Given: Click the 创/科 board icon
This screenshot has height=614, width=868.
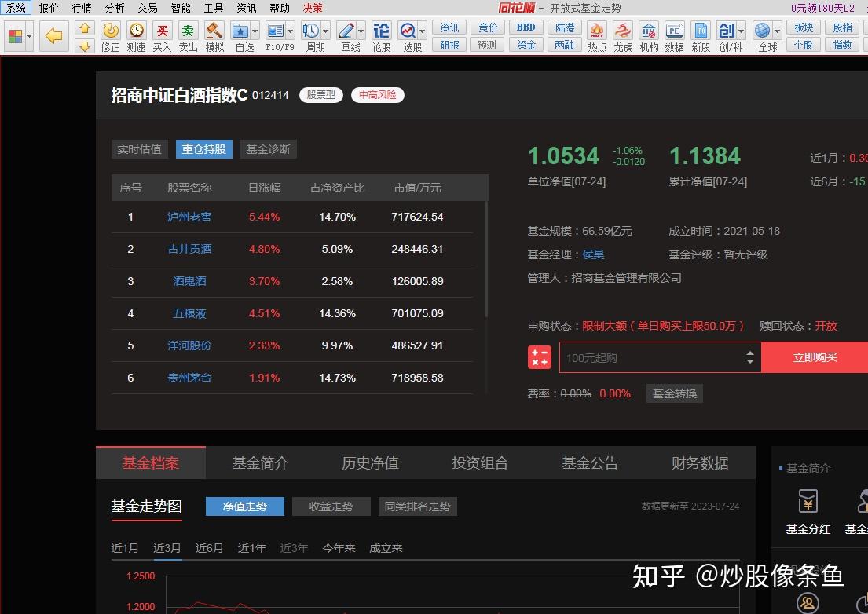Looking at the screenshot, I should pos(727,31).
